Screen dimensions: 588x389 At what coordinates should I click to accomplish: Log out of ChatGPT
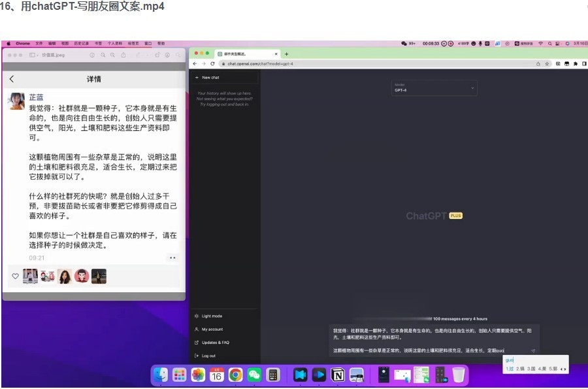pyautogui.click(x=208, y=355)
